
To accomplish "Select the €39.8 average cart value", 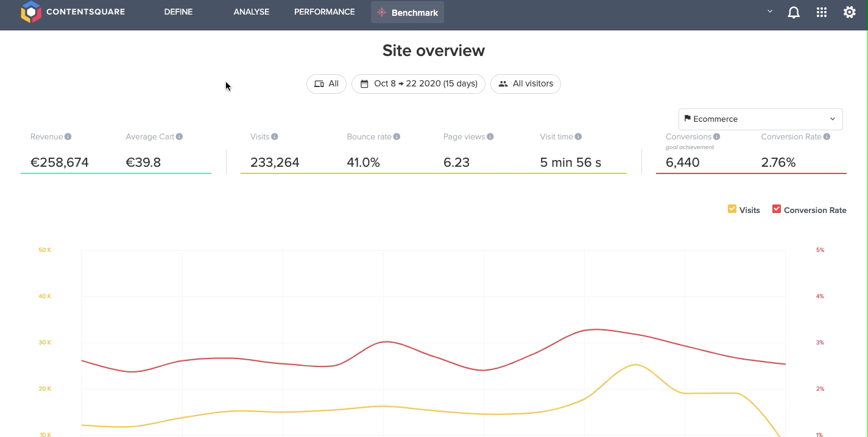I will pos(143,163).
